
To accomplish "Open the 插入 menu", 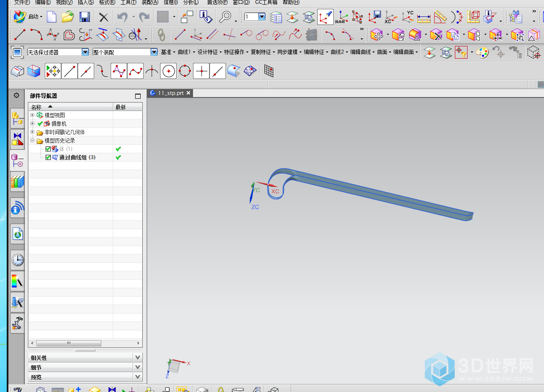I will click(x=86, y=2).
